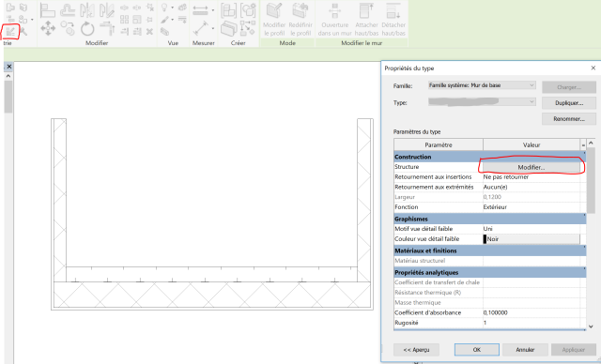Viewport: 601px width, 364px height.
Task: Click the Create Assembly icon
Action: [228, 10]
